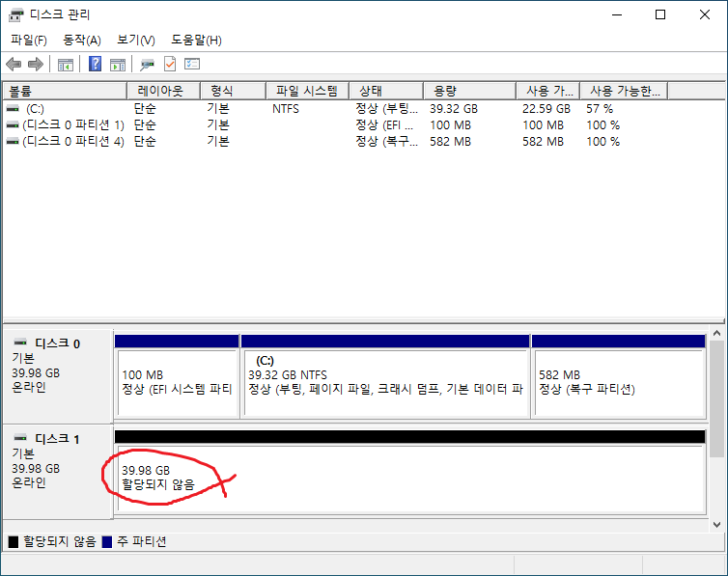The width and height of the screenshot is (728, 576).
Task: Click the disk pane vertical scrollbar thumb
Action: [x=716, y=398]
